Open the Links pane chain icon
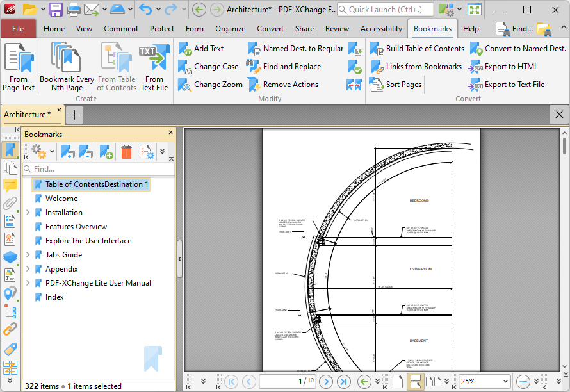570x392 pixels. [10, 329]
